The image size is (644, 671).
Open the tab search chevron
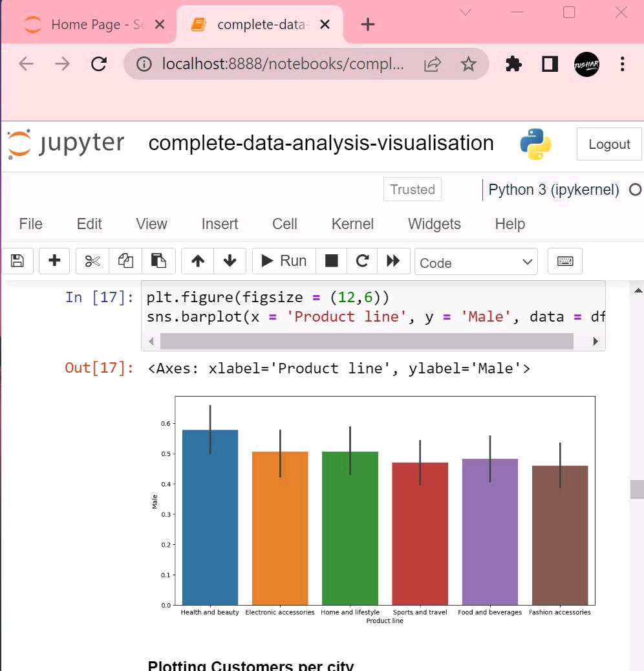click(x=466, y=12)
